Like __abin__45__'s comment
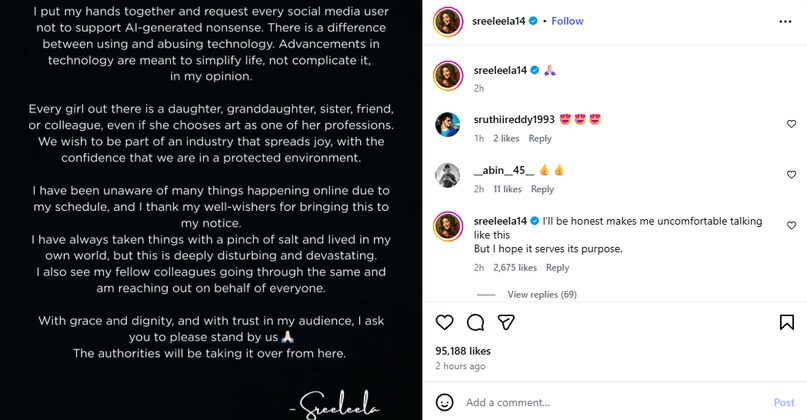This screenshot has width=807, height=420. 791,175
